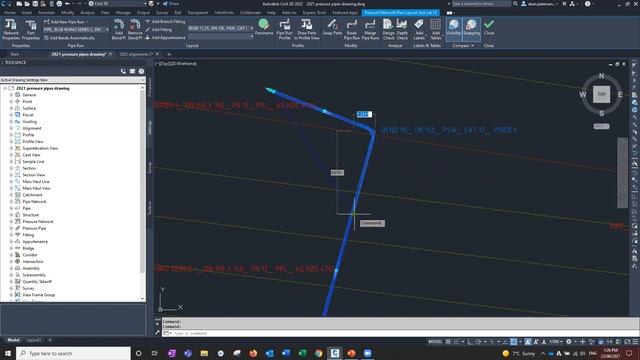Viewport: 640px width, 360px height.
Task: Open the BEND fitting type dropdown
Action: pos(220,28)
